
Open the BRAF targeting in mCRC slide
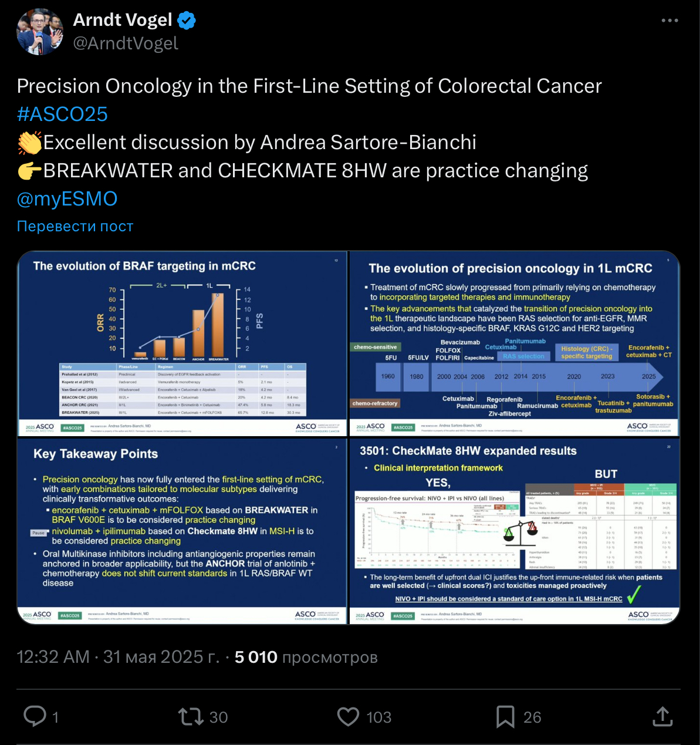click(x=182, y=343)
